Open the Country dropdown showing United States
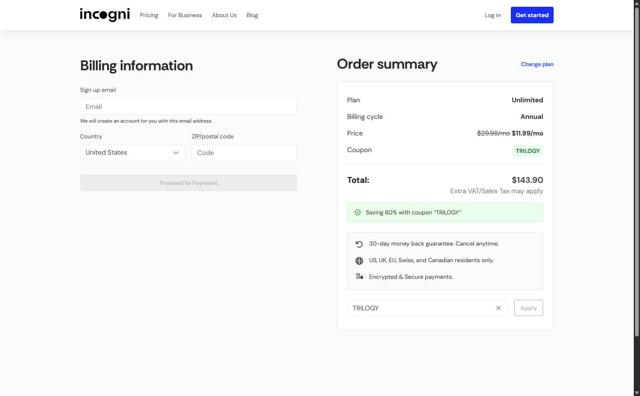The image size is (640, 396). 132,153
